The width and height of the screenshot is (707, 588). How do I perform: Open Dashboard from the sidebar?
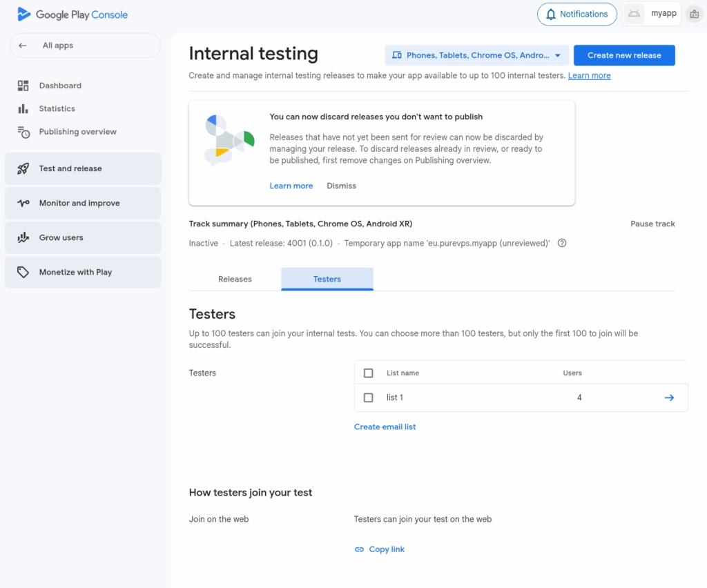click(x=60, y=86)
